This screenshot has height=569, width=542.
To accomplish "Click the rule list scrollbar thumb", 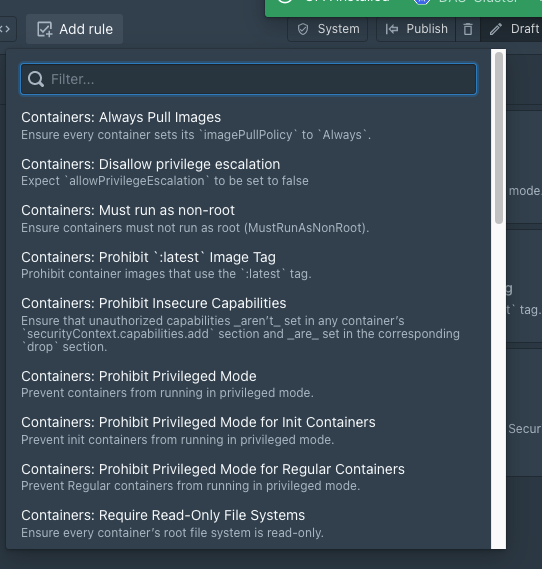I will [x=499, y=138].
